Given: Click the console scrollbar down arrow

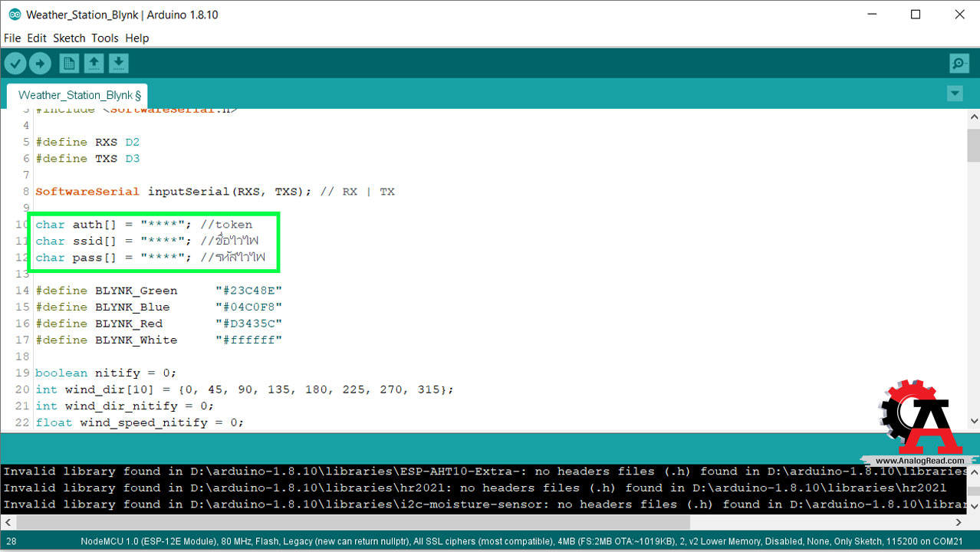Looking at the screenshot, I should pos(973,508).
